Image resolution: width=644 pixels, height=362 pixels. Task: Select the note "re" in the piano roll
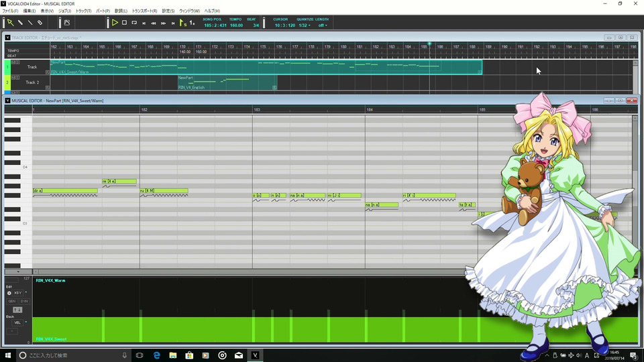[119, 181]
